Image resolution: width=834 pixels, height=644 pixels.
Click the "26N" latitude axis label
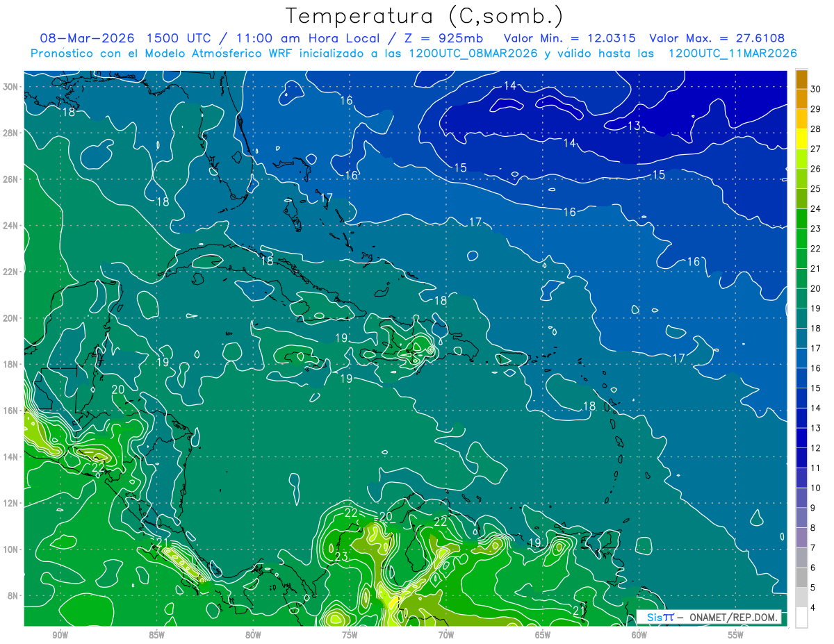point(10,179)
